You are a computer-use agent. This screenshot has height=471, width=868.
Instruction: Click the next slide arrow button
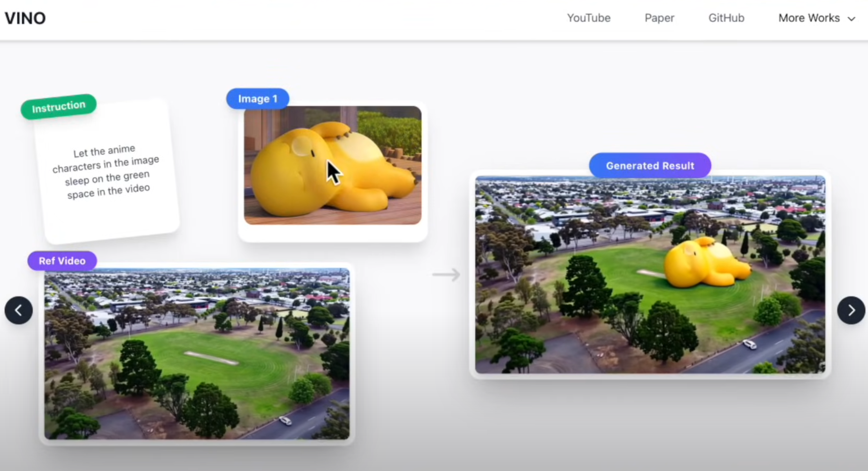pyautogui.click(x=851, y=310)
